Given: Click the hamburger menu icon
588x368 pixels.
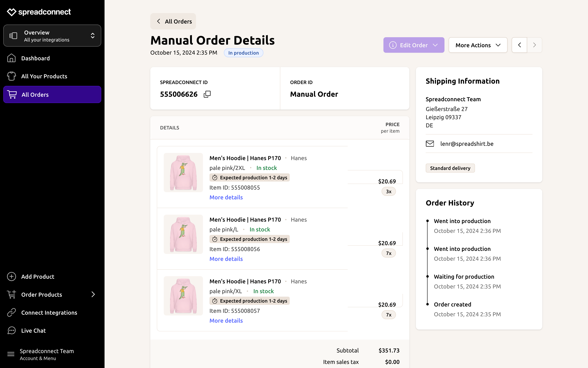Looking at the screenshot, I should tap(11, 354).
